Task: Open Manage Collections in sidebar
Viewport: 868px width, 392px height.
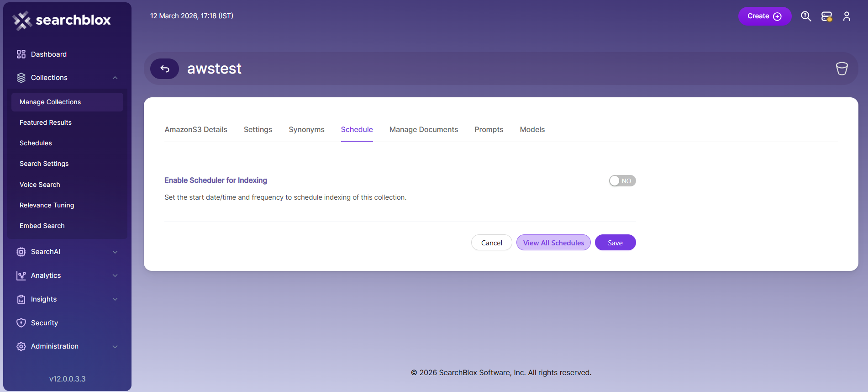Action: [x=67, y=102]
